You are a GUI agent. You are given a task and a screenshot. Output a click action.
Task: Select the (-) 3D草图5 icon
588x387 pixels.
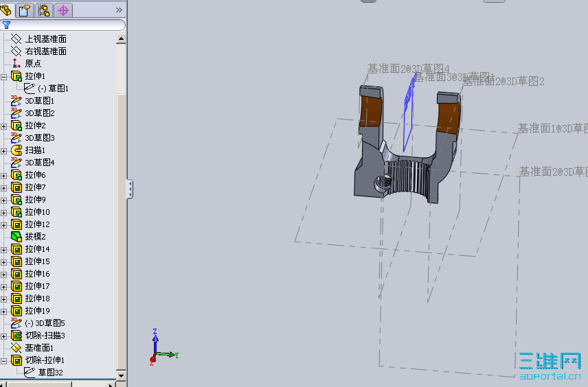[x=16, y=323]
